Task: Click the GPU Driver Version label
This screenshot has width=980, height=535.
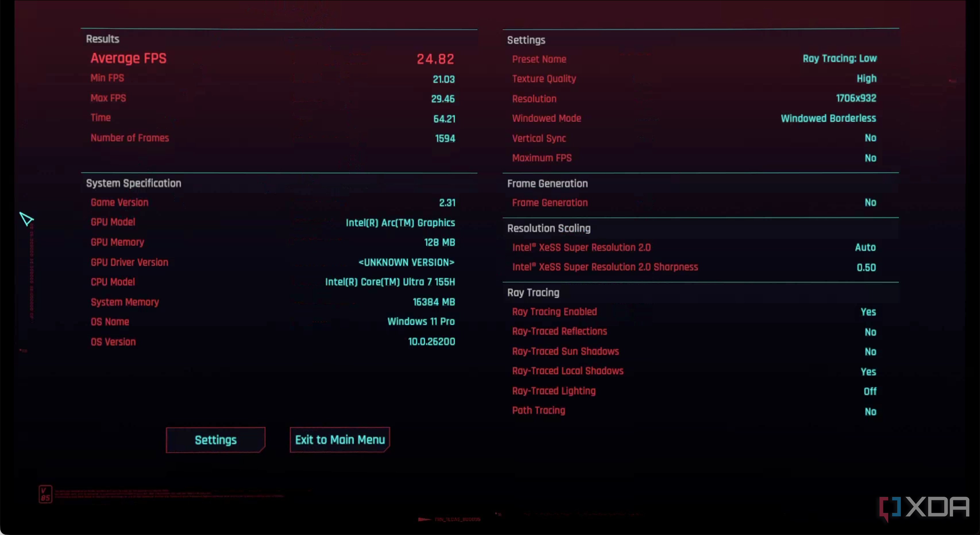Action: tap(129, 262)
